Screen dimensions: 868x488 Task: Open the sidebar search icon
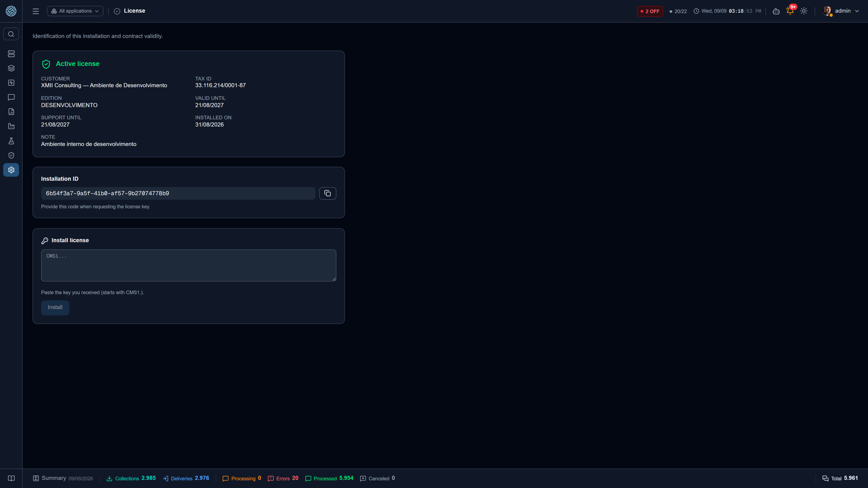click(11, 34)
